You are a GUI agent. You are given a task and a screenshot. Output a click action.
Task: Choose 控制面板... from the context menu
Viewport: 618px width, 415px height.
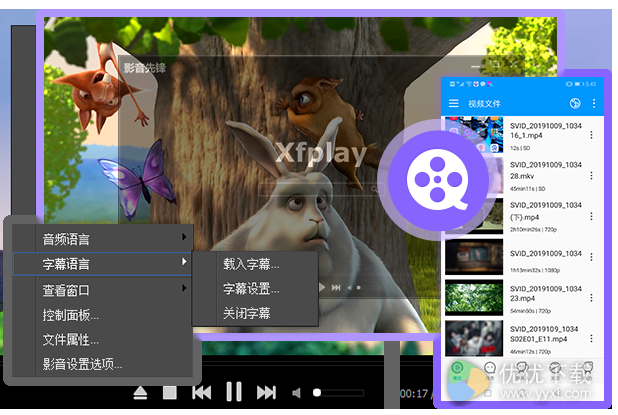point(102,315)
